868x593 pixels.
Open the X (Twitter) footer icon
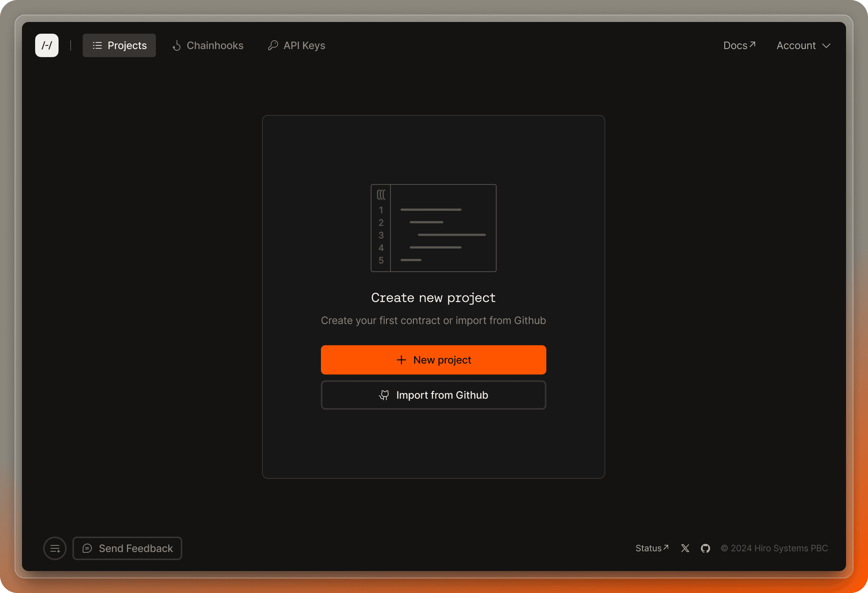point(685,548)
